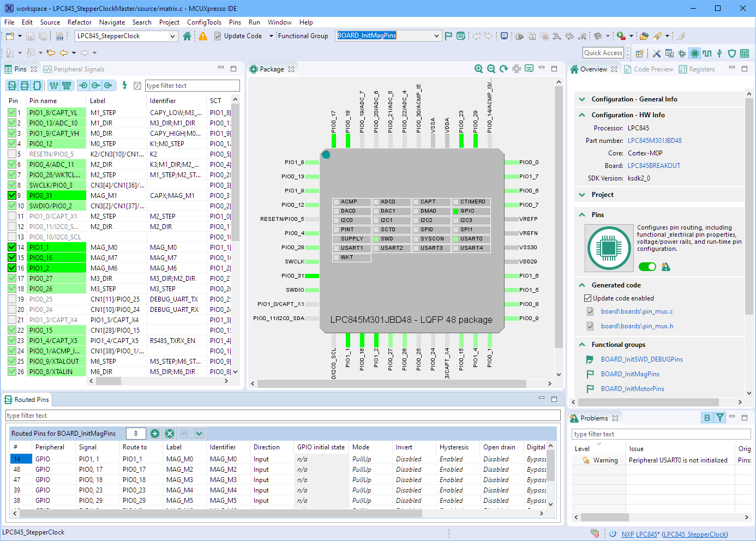The image size is (756, 541).
Task: Switch to the Debug perspective bug icon
Action: pyautogui.click(x=682, y=53)
